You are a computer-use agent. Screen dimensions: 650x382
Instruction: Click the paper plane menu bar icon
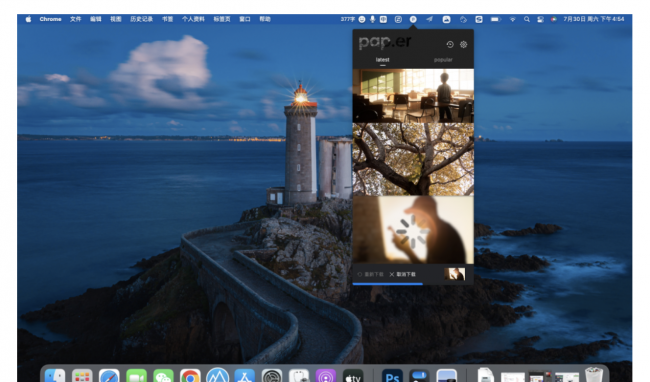[x=429, y=19]
